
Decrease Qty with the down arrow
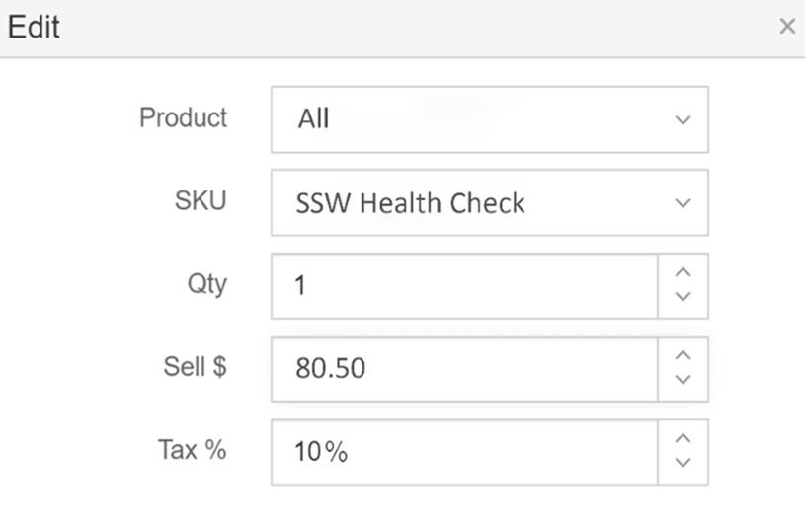683,297
